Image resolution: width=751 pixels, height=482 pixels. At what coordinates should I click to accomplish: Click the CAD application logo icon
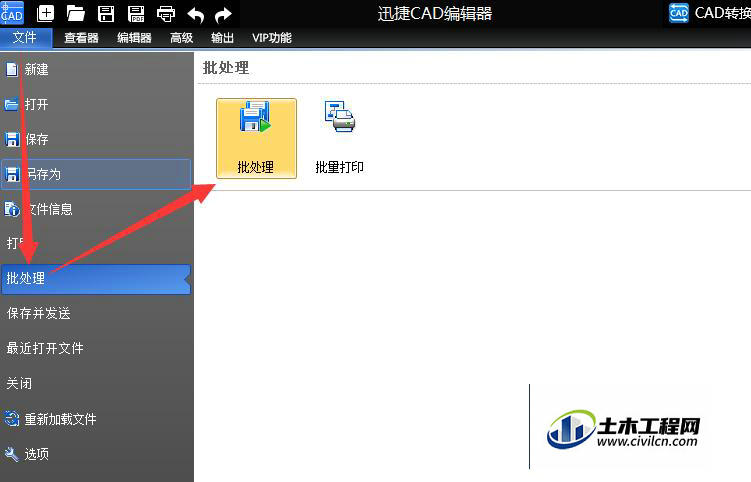pyautogui.click(x=12, y=13)
